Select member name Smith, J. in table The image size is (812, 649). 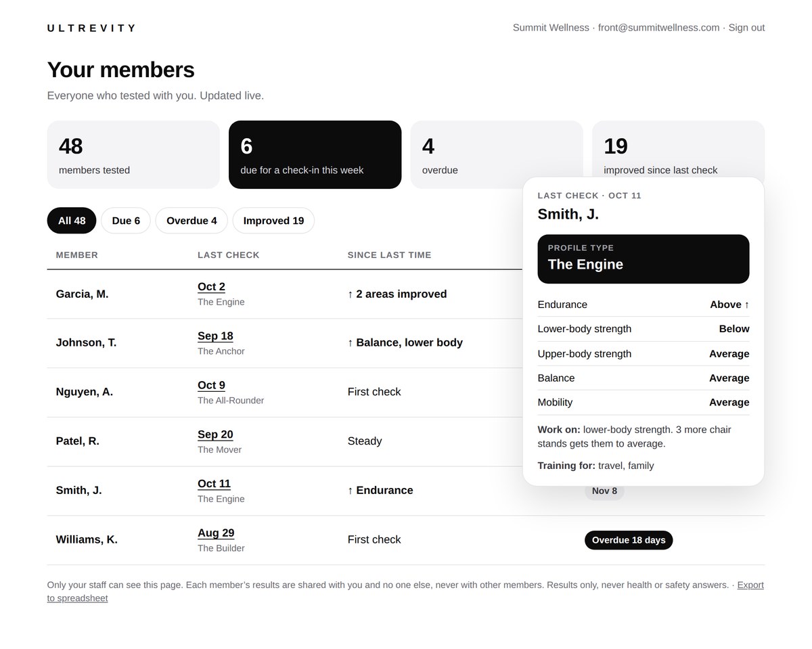click(78, 491)
